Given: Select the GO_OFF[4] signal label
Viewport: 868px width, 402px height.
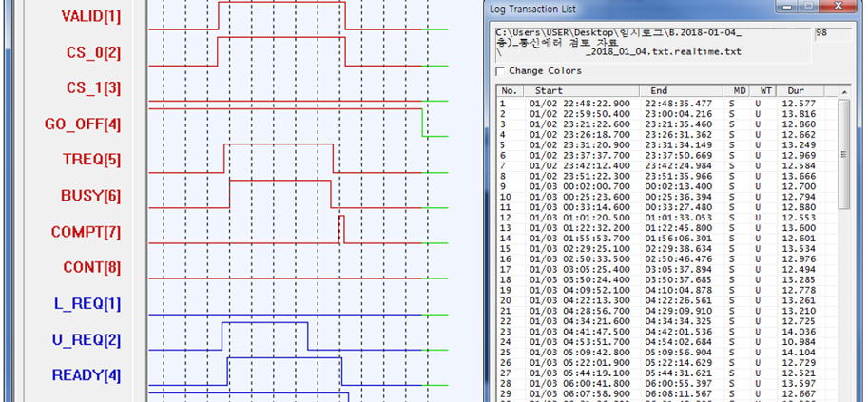Looking at the screenshot, I should tap(83, 124).
